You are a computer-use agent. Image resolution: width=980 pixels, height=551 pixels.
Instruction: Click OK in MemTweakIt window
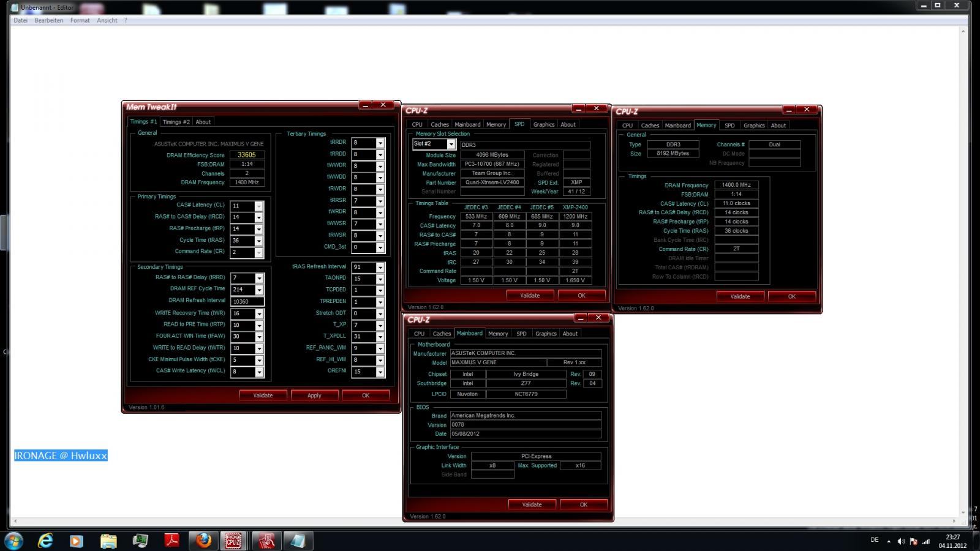pyautogui.click(x=366, y=395)
